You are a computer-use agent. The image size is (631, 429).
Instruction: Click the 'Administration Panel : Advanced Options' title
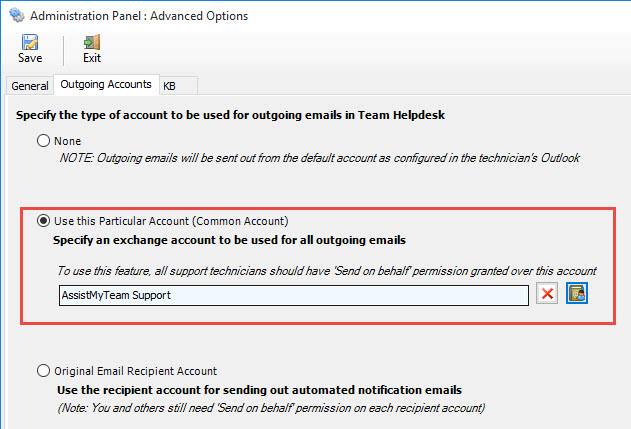(x=141, y=16)
